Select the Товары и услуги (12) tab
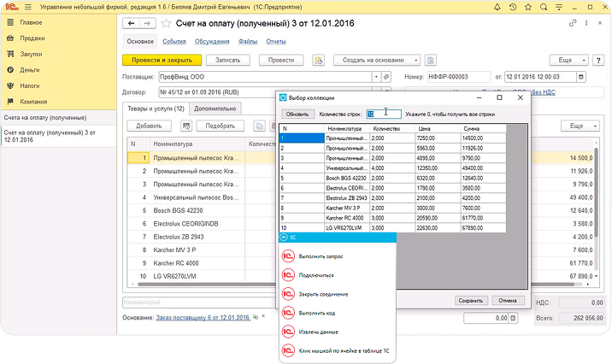 [156, 109]
